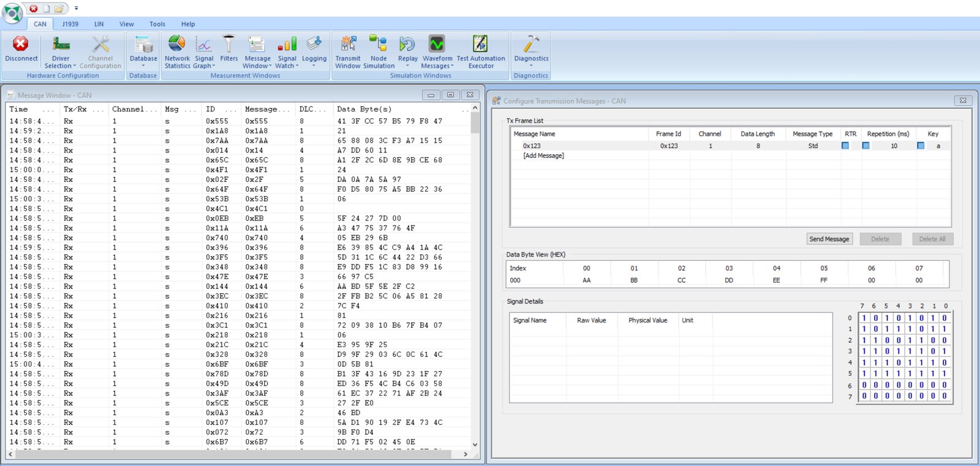The height and width of the screenshot is (466, 980).
Task: Click red X icon in quick access toolbar
Action: click(x=34, y=9)
